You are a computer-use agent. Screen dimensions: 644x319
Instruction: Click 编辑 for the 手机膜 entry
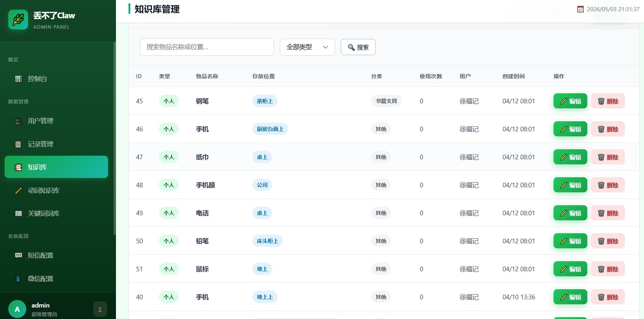[x=570, y=185]
